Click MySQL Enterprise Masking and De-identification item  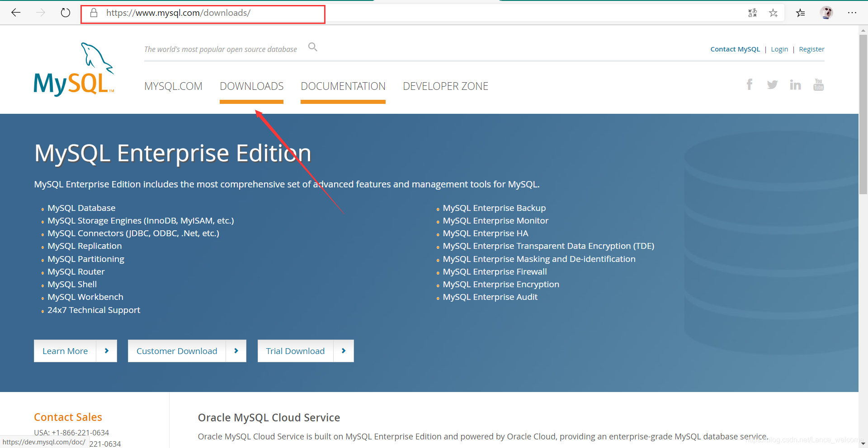(539, 259)
